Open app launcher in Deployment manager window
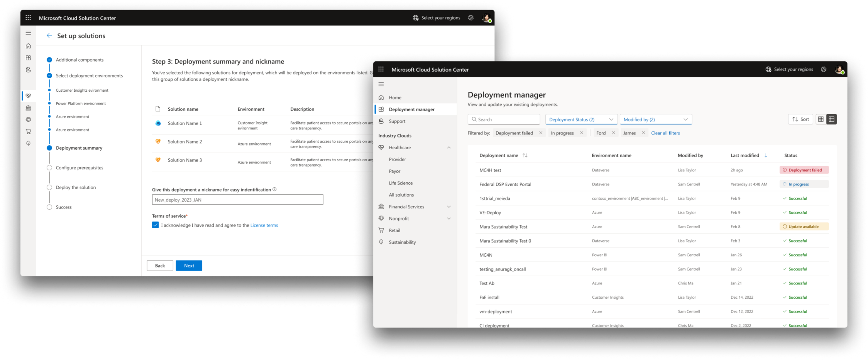The width and height of the screenshot is (868, 360). click(x=381, y=69)
